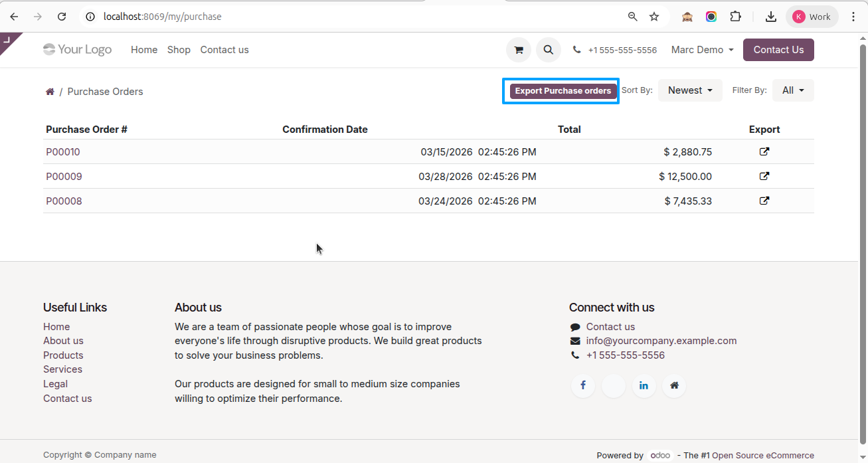Click the $ 2,880.75 total cell
Image resolution: width=868 pixels, height=463 pixels.
pyautogui.click(x=688, y=152)
